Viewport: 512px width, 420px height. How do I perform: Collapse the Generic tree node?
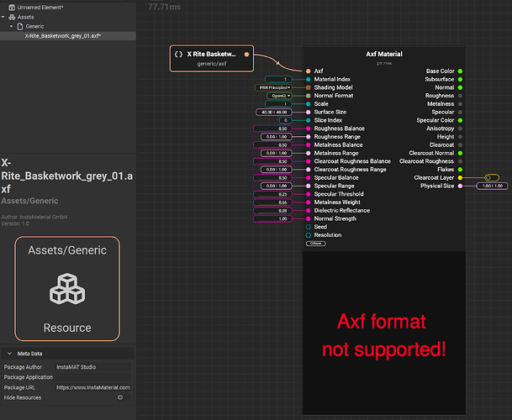12,26
